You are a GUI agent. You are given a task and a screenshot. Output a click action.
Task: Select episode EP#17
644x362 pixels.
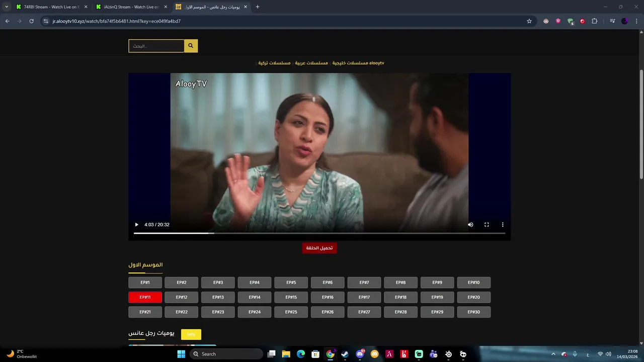pos(364,297)
